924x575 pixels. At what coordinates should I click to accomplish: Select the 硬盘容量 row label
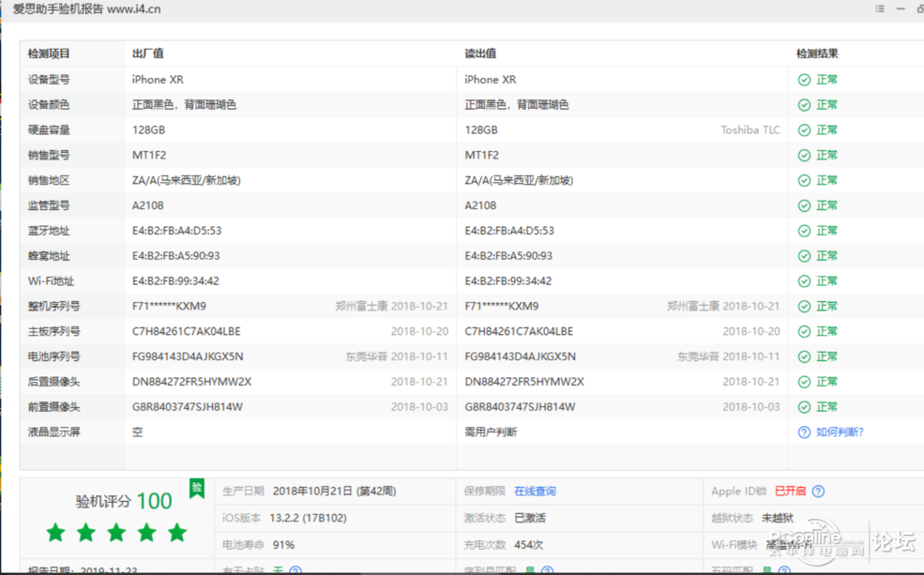pos(49,130)
